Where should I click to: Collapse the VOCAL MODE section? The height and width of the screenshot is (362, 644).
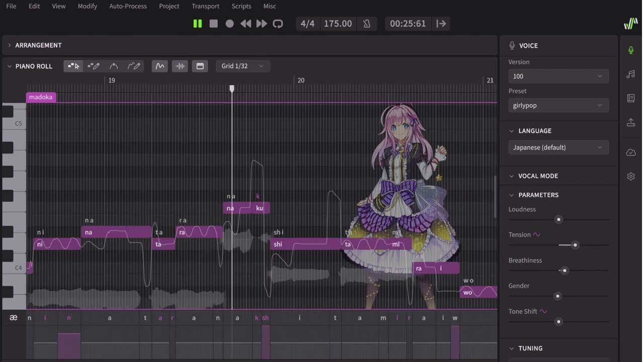coord(512,176)
